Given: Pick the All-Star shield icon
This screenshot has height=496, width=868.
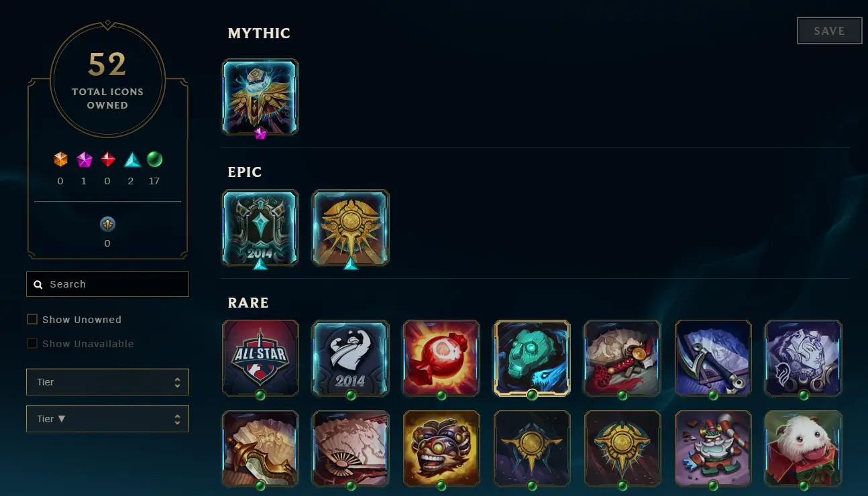Looking at the screenshot, I should (260, 358).
